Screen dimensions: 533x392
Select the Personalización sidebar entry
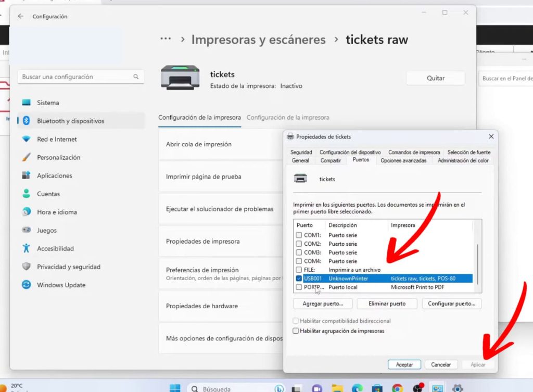pyautogui.click(x=51, y=157)
